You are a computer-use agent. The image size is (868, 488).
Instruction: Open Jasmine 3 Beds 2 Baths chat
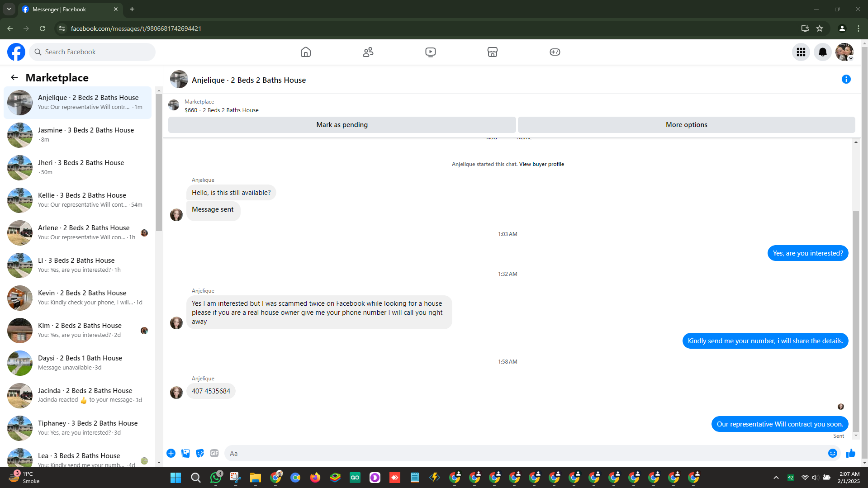(x=78, y=135)
